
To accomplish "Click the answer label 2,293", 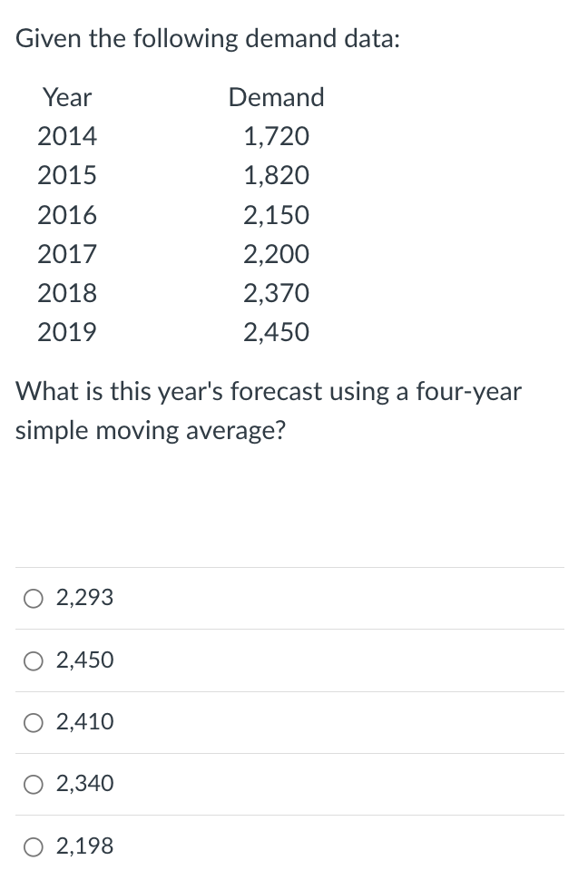I will tap(83, 598).
